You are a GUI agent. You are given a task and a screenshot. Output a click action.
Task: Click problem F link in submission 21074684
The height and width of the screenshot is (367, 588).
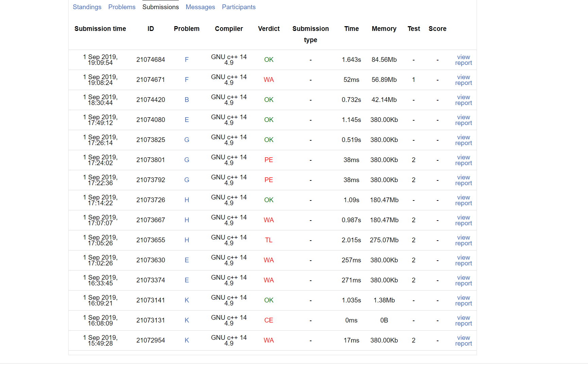(187, 60)
